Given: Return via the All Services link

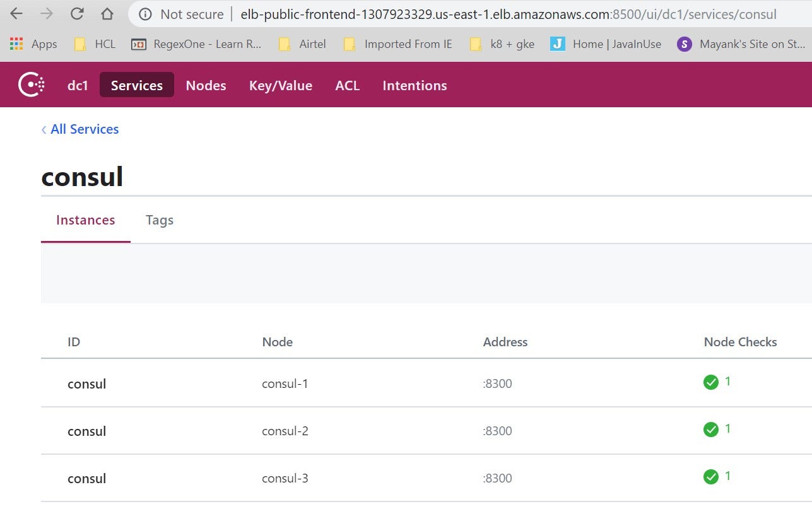Looking at the screenshot, I should click(80, 129).
